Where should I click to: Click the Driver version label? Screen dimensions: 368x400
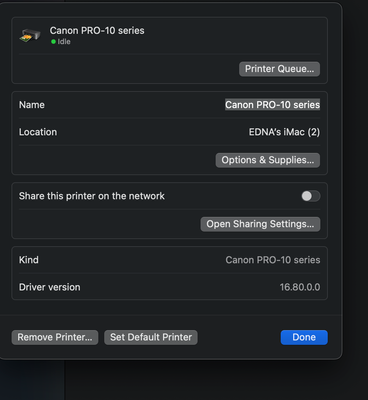(50, 287)
